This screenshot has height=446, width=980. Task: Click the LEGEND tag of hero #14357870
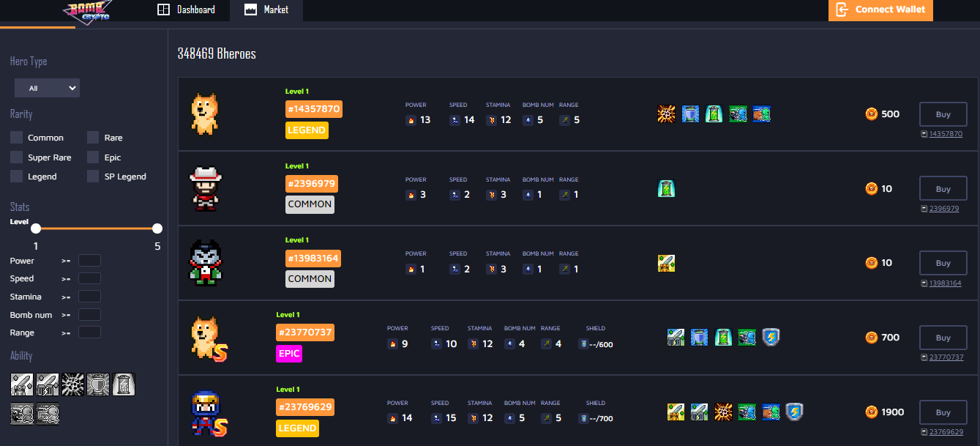click(x=307, y=130)
